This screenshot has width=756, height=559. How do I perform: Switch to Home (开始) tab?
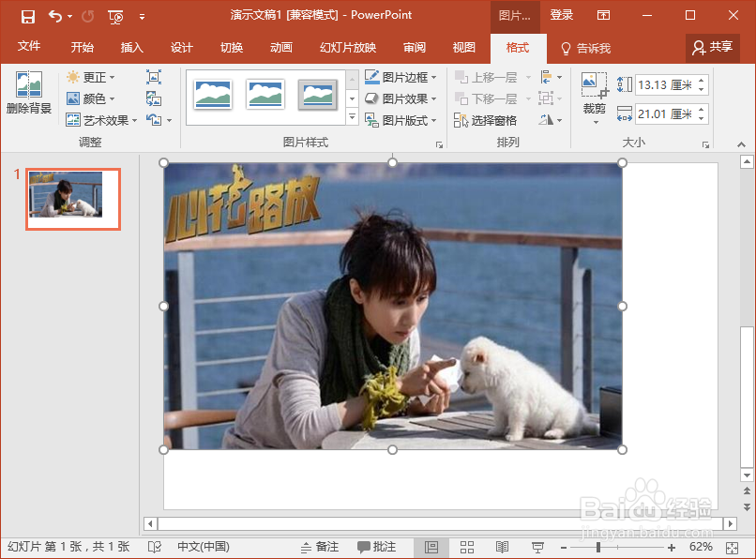(x=82, y=47)
